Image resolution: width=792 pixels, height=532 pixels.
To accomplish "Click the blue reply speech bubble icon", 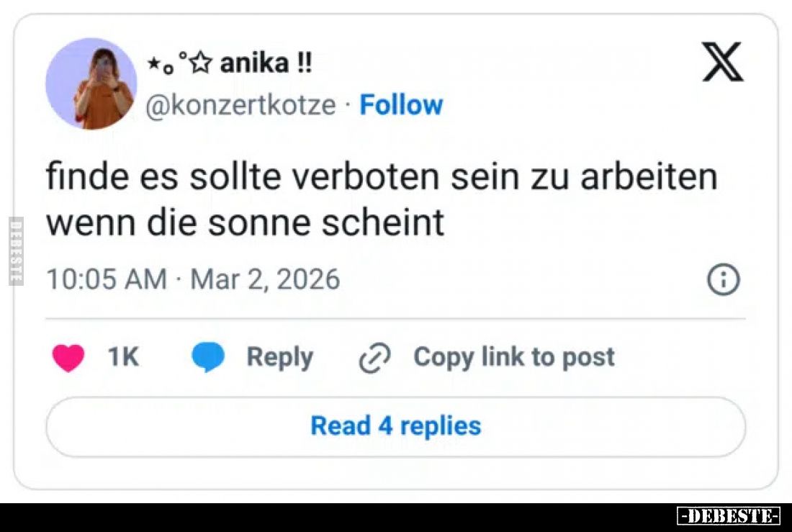I will click(208, 358).
